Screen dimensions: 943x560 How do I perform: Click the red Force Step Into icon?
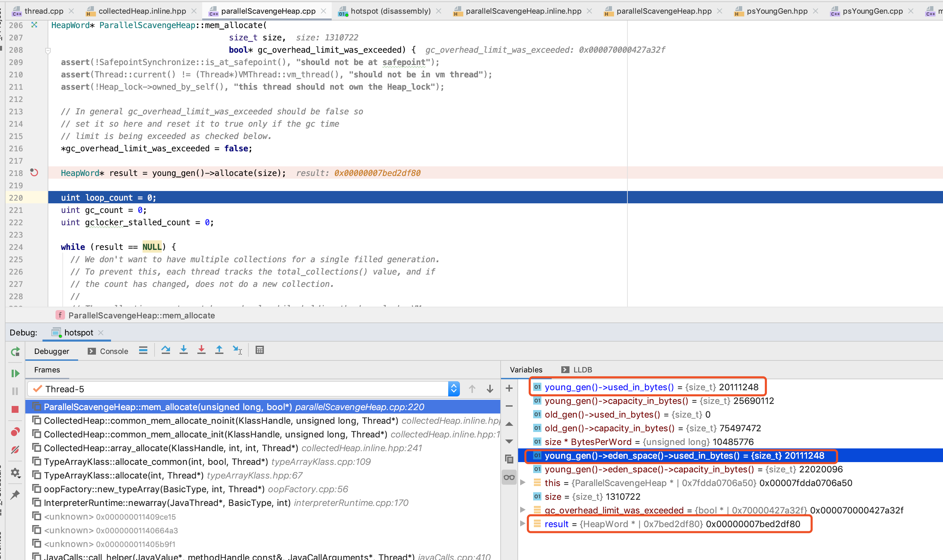coord(201,350)
